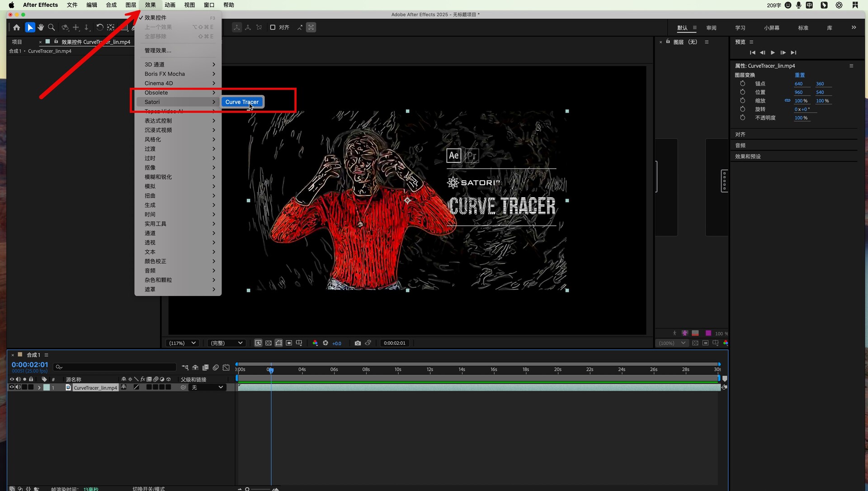
Task: Select the Hand tool in toolbar
Action: [41, 28]
